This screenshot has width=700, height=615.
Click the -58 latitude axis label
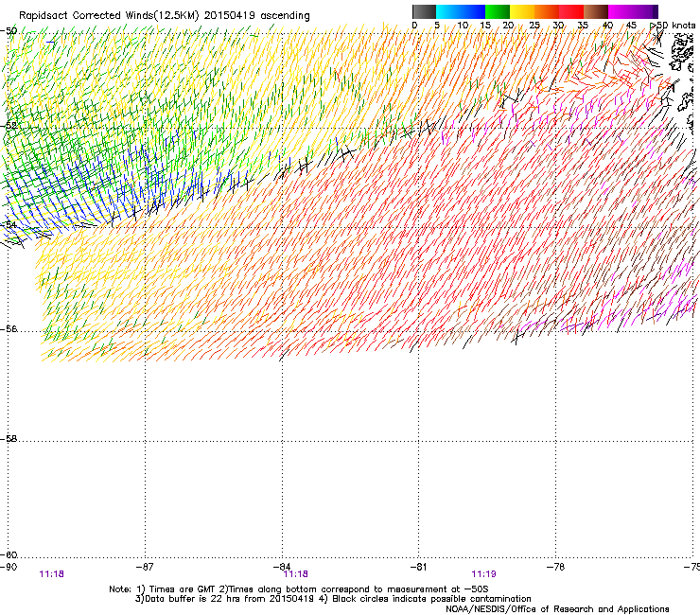point(9,439)
